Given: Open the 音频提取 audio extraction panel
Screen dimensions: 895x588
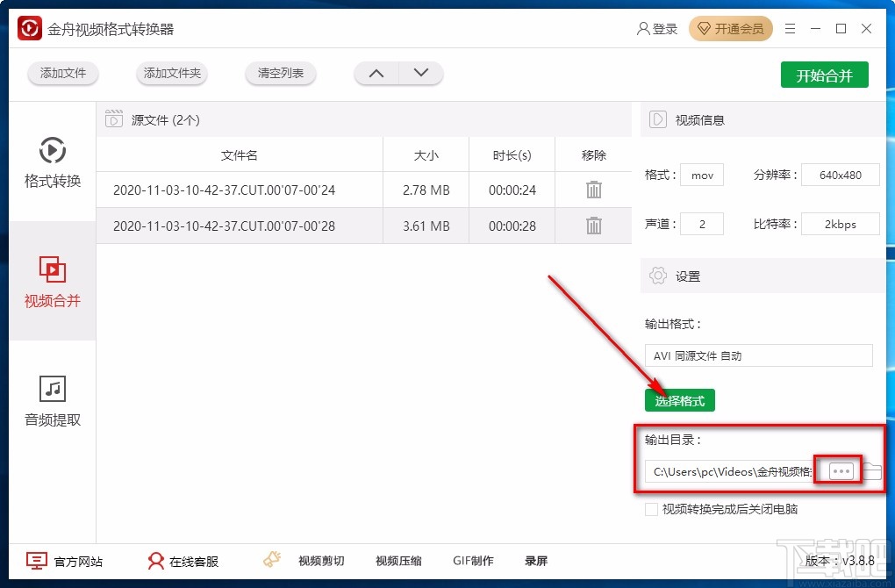Looking at the screenshot, I should click(x=52, y=399).
